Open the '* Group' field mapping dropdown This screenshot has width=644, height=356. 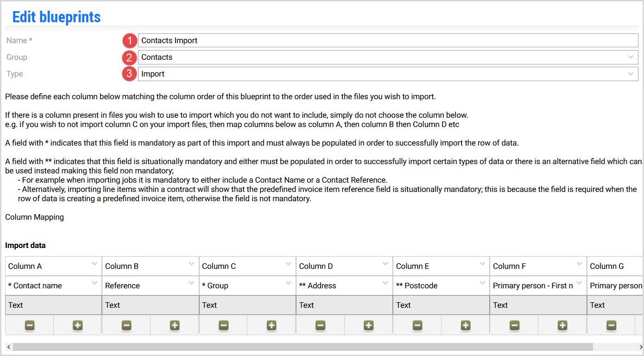pyautogui.click(x=247, y=286)
